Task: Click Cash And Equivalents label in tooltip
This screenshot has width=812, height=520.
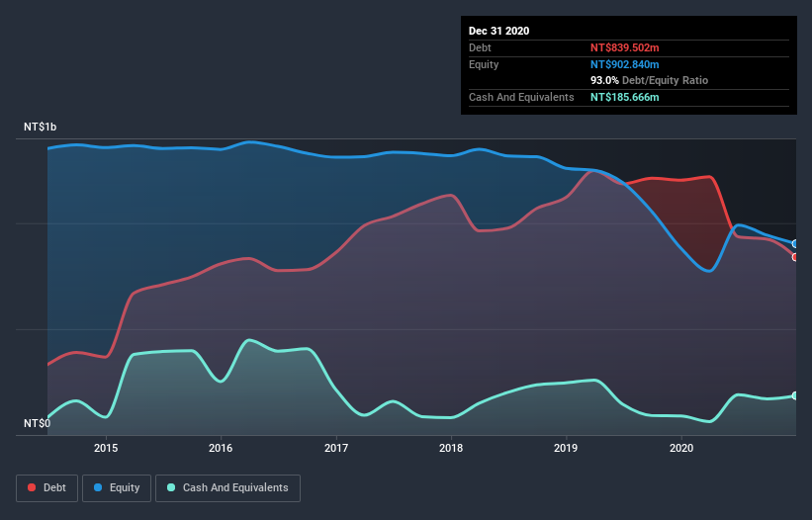Action: 521,97
